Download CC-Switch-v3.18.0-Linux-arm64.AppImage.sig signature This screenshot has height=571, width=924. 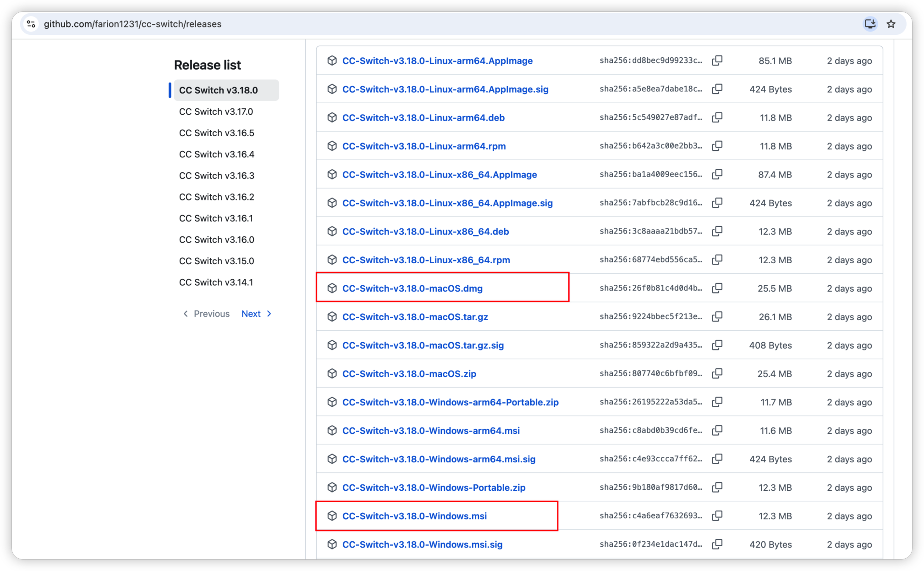(x=445, y=89)
